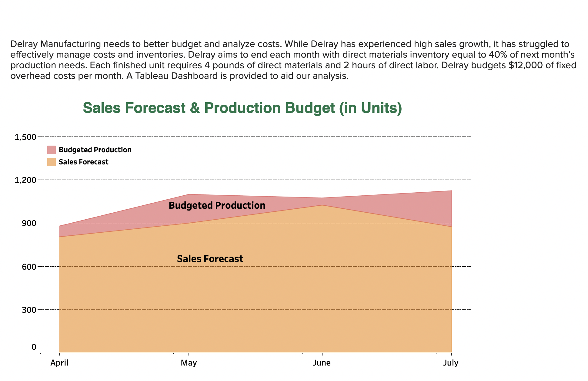This screenshot has height=381, width=588.
Task: Toggle visibility of the Budgeted Production series
Action: coord(51,150)
